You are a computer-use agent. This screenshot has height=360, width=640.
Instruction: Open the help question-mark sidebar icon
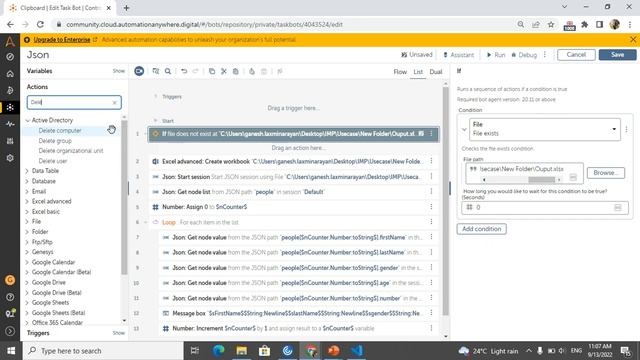click(10, 297)
